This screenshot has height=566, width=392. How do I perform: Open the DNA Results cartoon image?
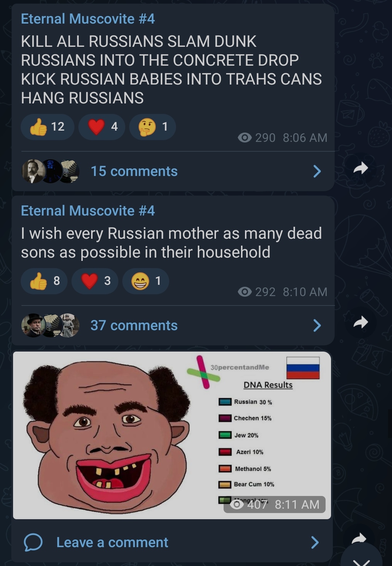coord(172,435)
